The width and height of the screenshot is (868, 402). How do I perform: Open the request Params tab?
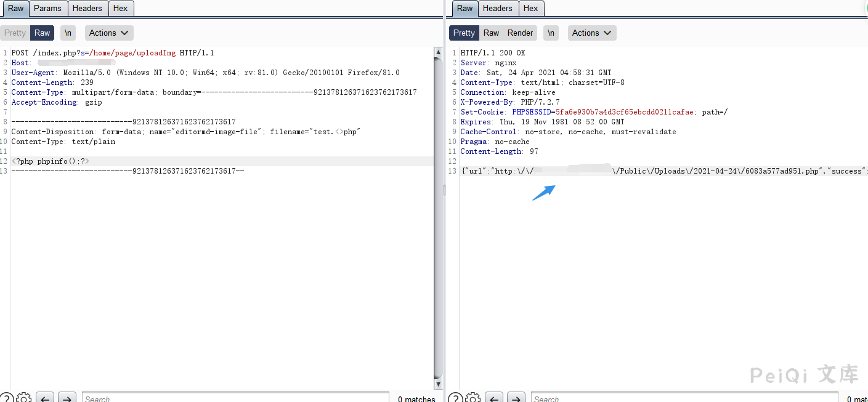(47, 8)
